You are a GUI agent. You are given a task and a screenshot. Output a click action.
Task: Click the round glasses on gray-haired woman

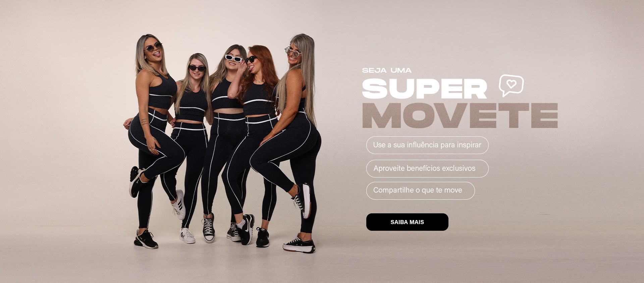[x=293, y=52]
